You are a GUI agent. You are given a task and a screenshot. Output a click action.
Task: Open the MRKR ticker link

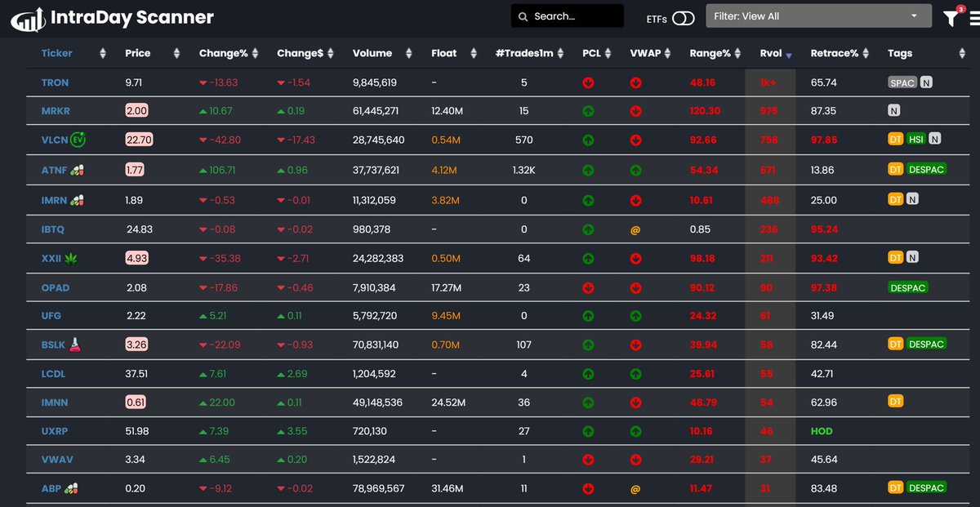tap(55, 111)
